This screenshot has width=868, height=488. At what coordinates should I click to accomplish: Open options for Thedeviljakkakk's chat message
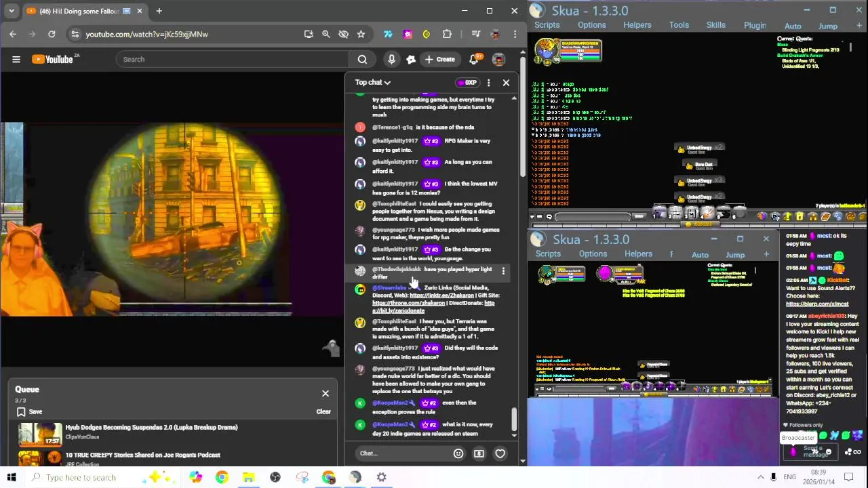pyautogui.click(x=503, y=271)
